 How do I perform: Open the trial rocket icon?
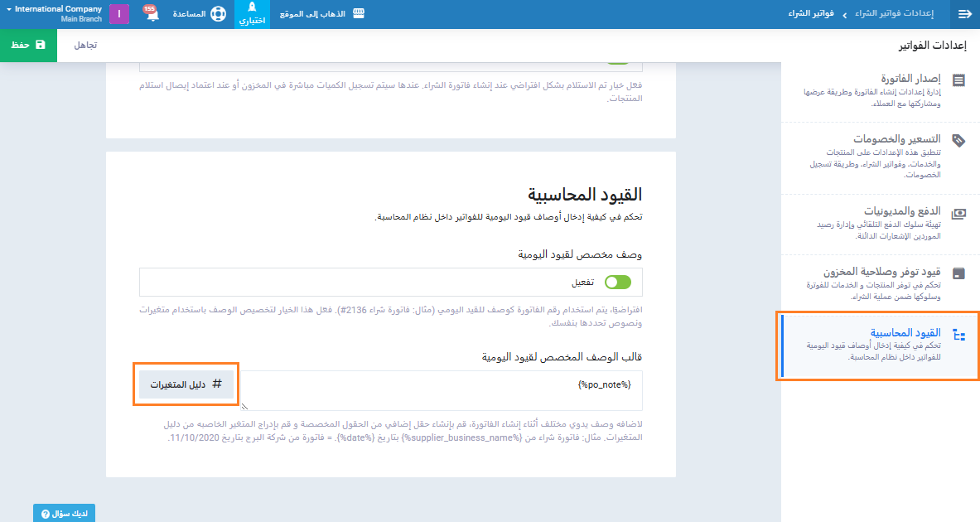[x=252, y=7]
